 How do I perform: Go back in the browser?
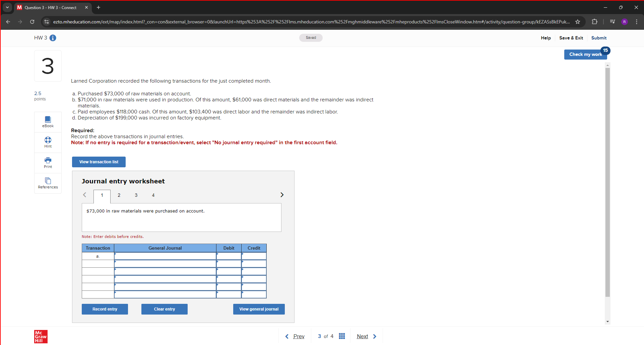[x=8, y=22]
